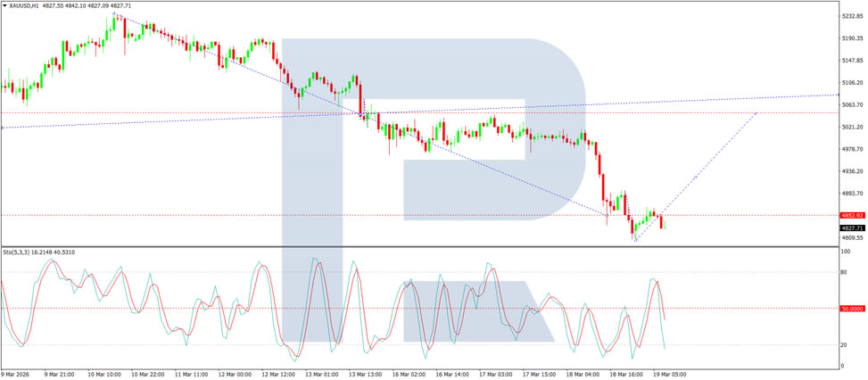Screen dimensions: 868x380
Task: Click the 9 Mar 2026 date label
Action: tap(15, 375)
